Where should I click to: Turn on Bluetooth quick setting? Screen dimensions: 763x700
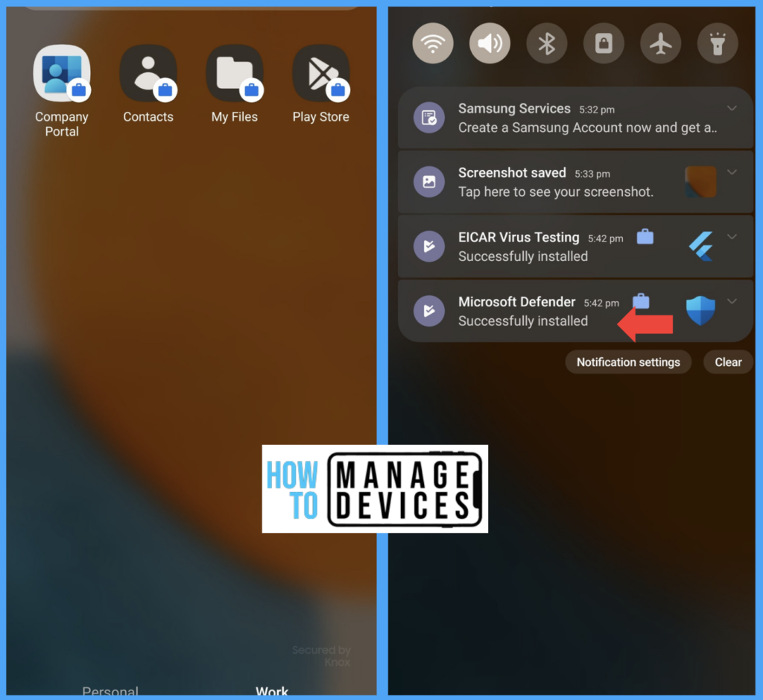[546, 43]
